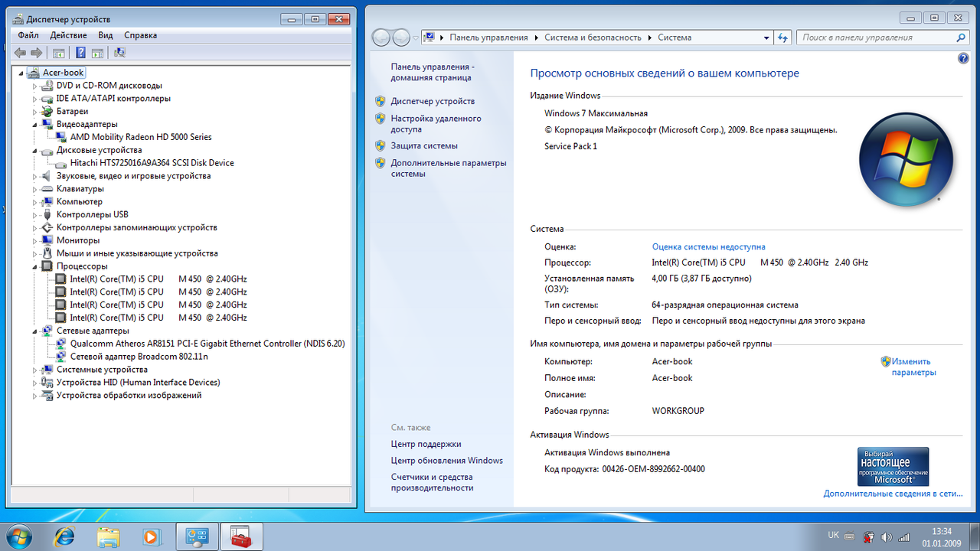Click Оценка системы недоступна link
The image size is (980, 551).
[708, 247]
